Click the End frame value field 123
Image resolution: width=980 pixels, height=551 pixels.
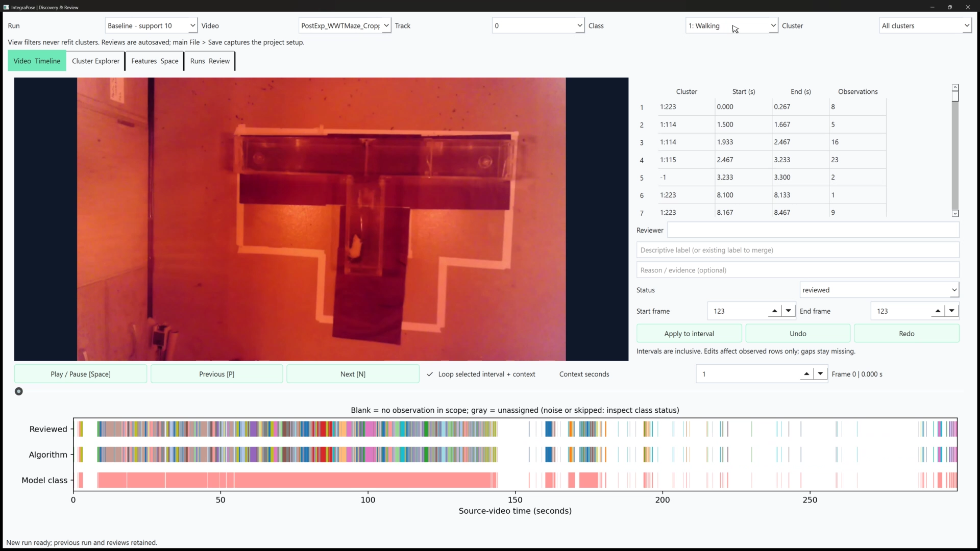pyautogui.click(x=901, y=311)
